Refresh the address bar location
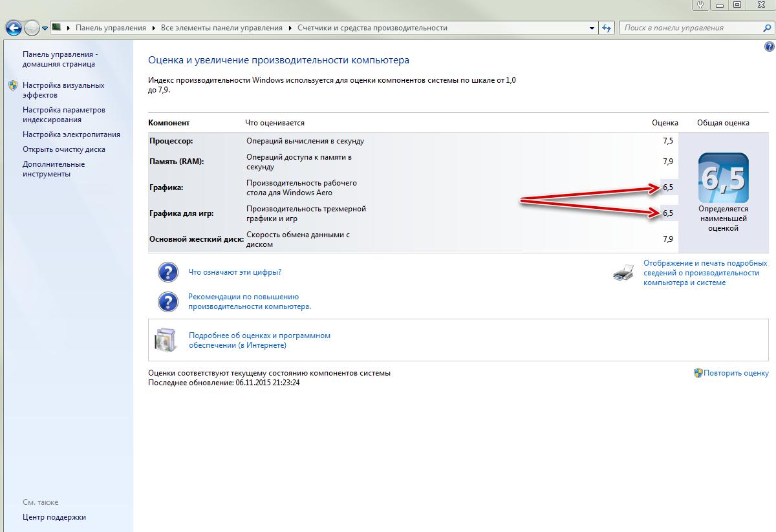Screen dimensions: 776x532 [x=607, y=28]
